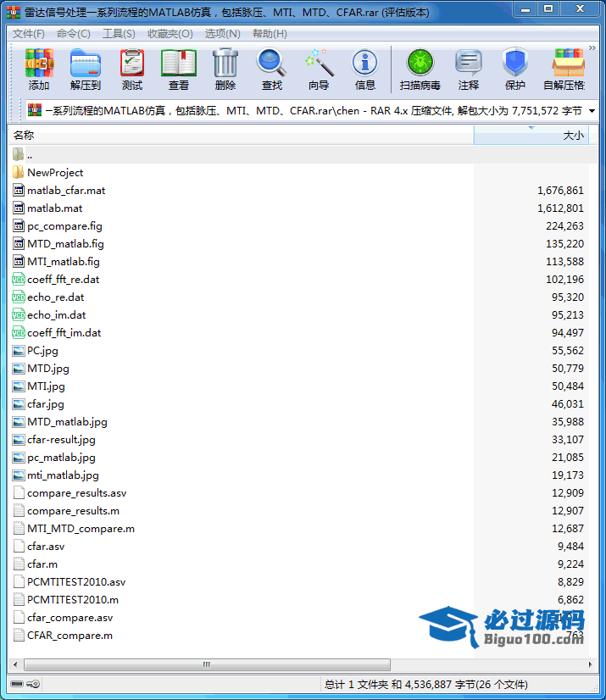Select the MTD.jpg image icon
606x700 pixels.
[19, 369]
